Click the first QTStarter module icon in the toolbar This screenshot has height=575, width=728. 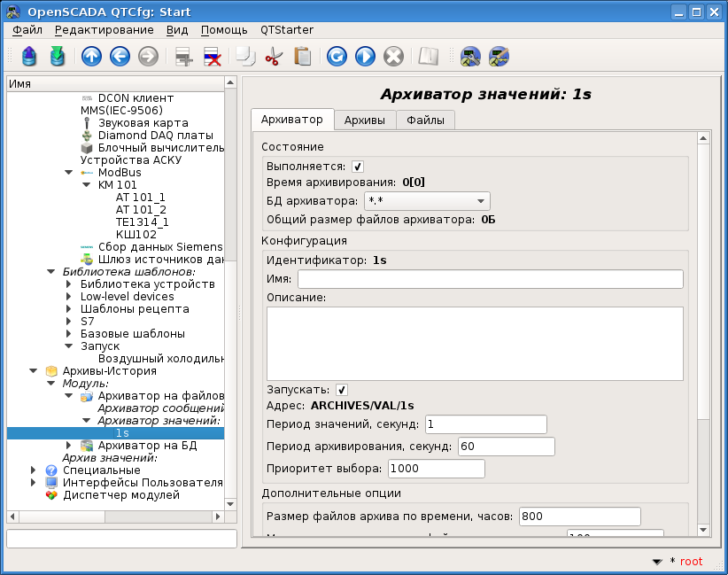pos(470,57)
